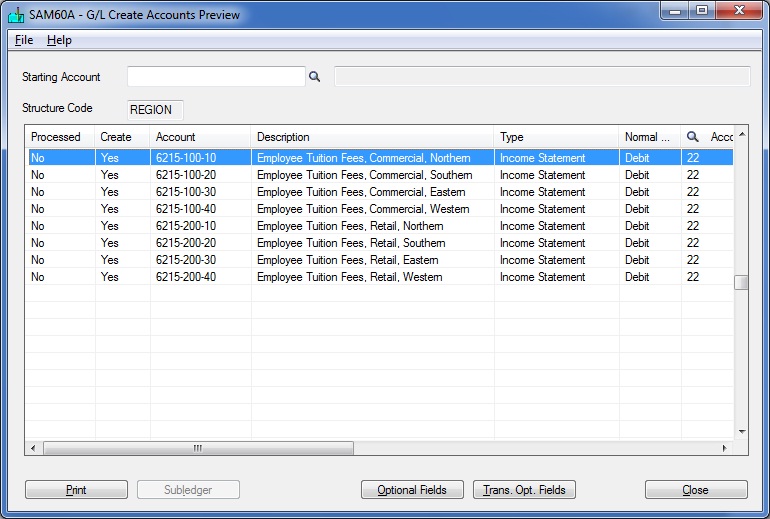Select account 6215-200-10 cell
The height and width of the screenshot is (519, 770).
click(200, 226)
